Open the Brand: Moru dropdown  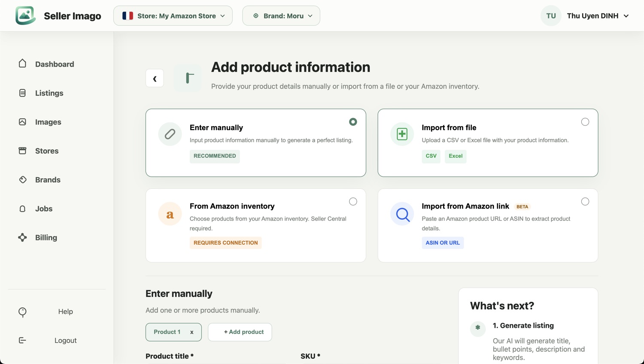[281, 16]
